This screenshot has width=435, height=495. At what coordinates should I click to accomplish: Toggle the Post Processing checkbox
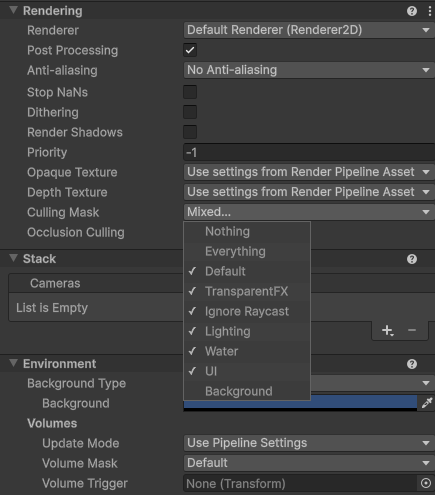click(x=190, y=50)
